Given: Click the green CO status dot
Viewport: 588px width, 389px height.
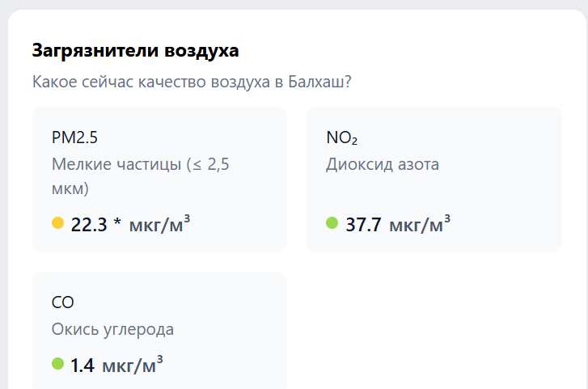Looking at the screenshot, I should tap(57, 364).
